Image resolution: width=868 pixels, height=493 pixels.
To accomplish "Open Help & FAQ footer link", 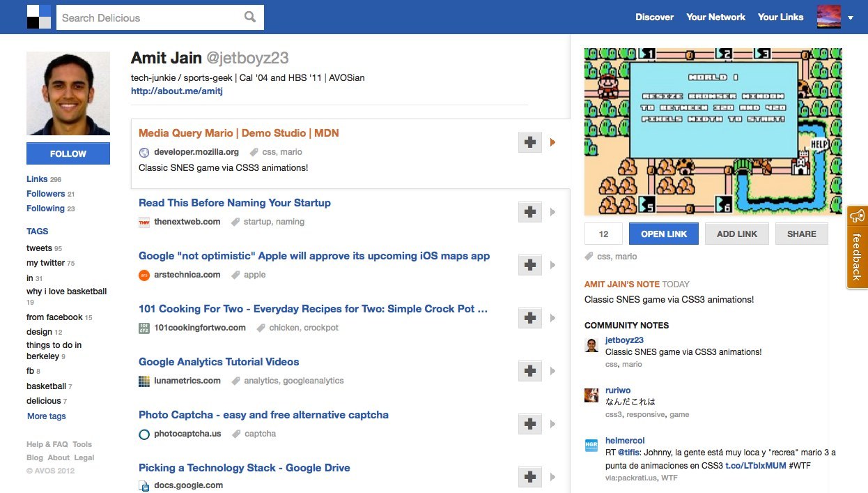I will click(47, 444).
